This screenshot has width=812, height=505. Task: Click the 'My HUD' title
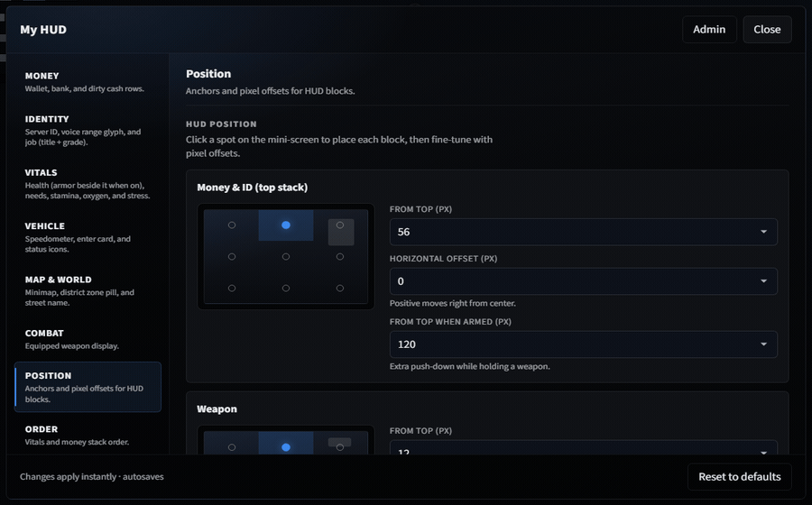pos(43,30)
